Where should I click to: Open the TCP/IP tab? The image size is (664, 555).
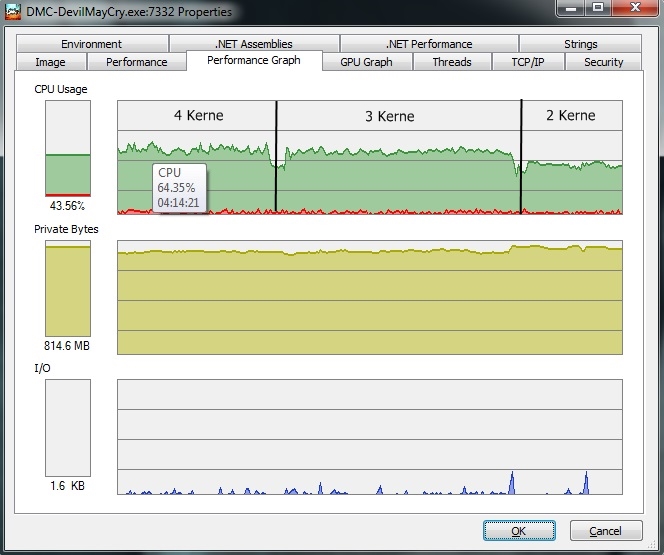[528, 62]
